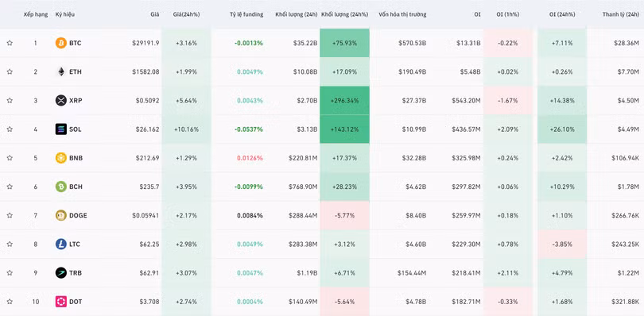Open the BTC symbol link
Image resolution: width=644 pixels, height=316 pixels.
(76, 43)
